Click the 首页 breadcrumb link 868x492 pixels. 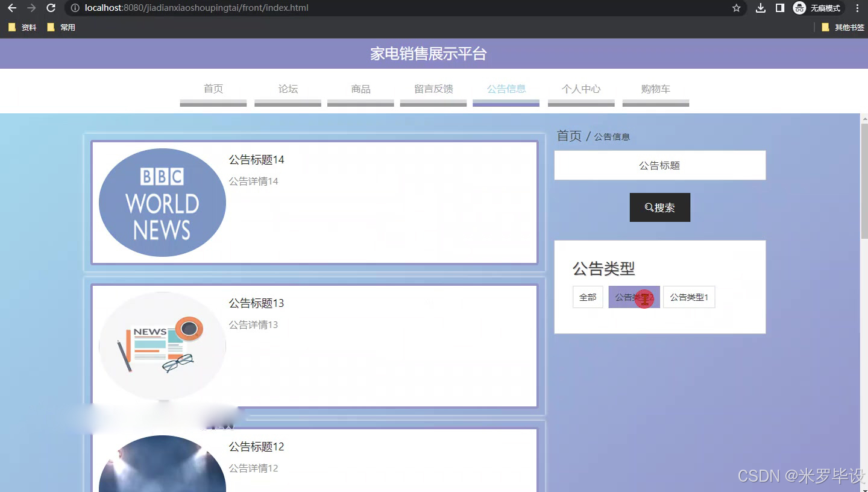568,136
